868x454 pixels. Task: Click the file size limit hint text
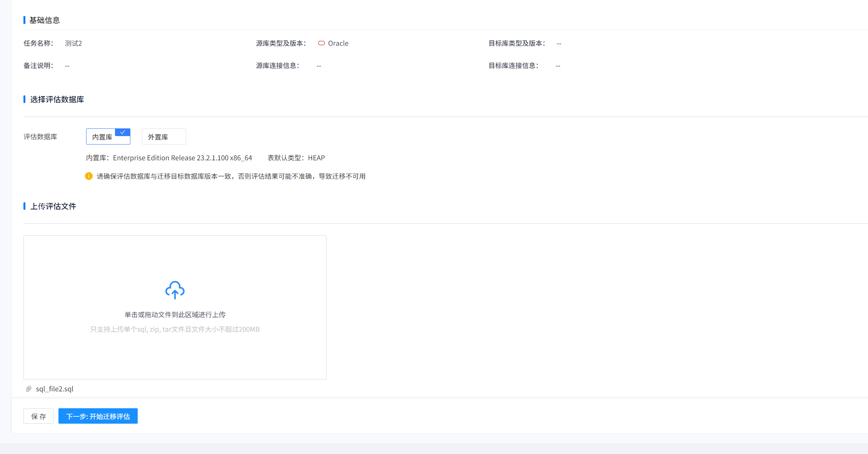point(175,329)
